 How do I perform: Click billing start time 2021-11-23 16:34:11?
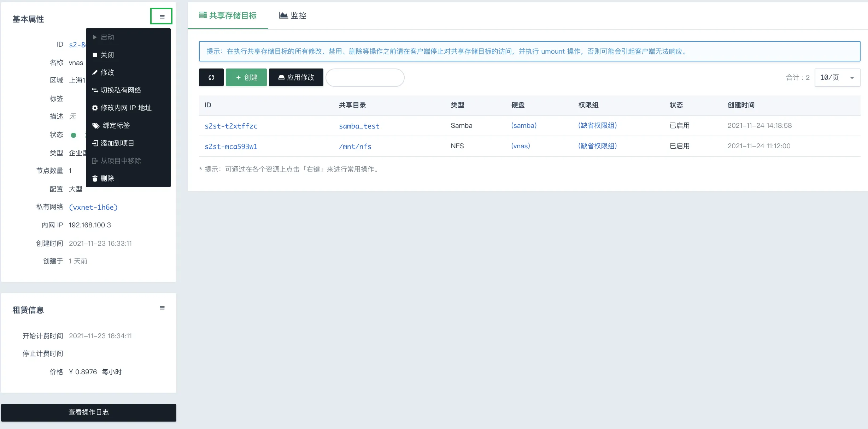[100, 336]
